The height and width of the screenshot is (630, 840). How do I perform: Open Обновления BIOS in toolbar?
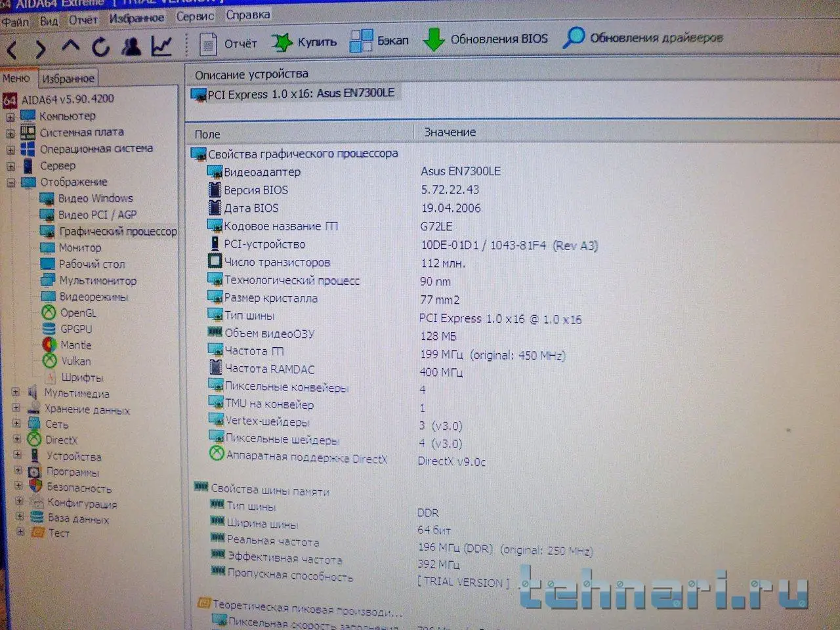[486, 39]
